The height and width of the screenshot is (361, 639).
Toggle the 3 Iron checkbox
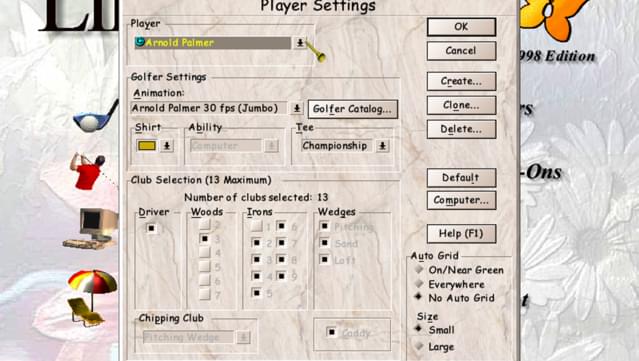256,259
